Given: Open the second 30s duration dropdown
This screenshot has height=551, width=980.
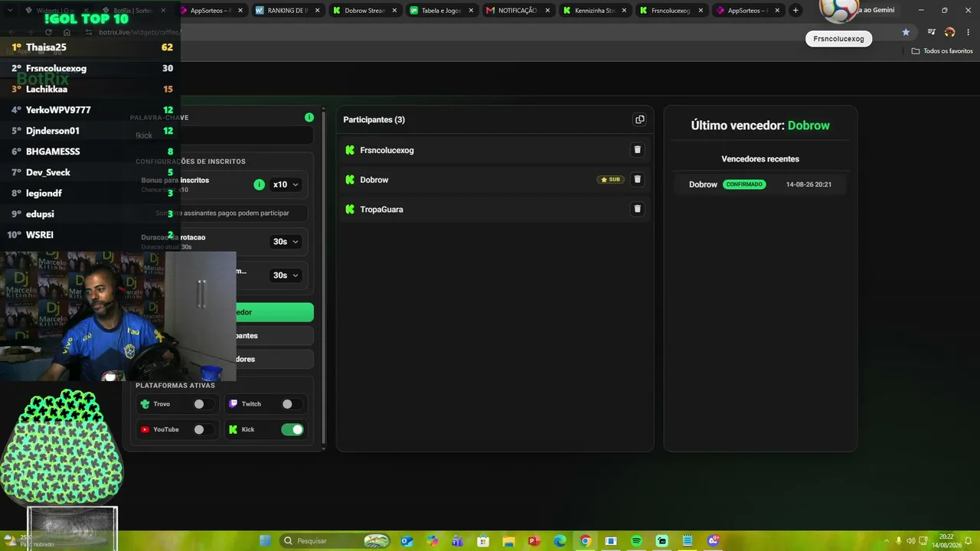Looking at the screenshot, I should point(286,275).
